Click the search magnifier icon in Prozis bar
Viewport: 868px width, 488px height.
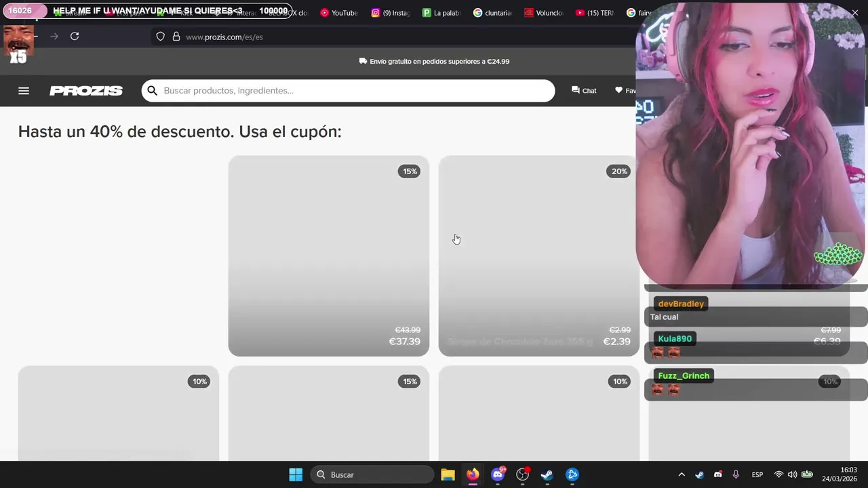coord(153,91)
